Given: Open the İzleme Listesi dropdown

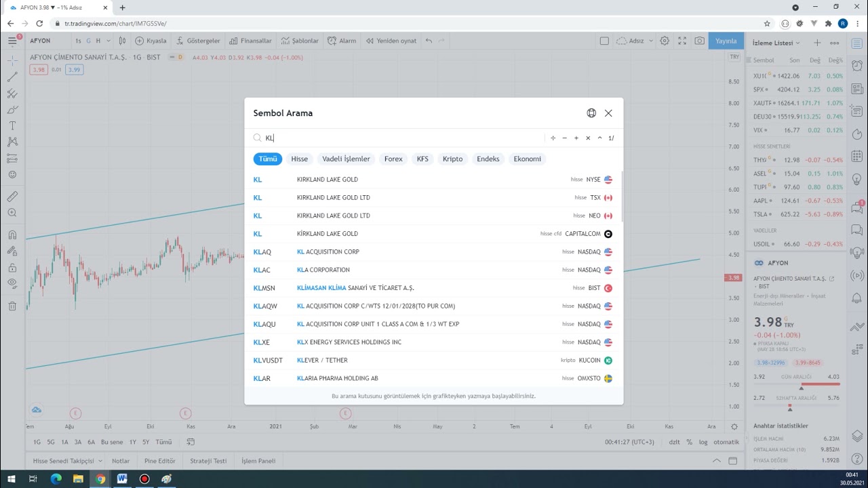Looking at the screenshot, I should point(776,43).
